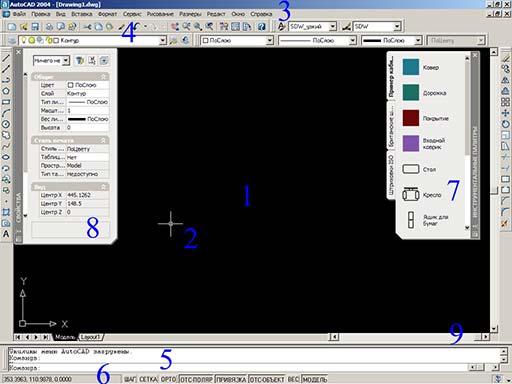Open the Справка menu
512x384 pixels.
point(261,14)
